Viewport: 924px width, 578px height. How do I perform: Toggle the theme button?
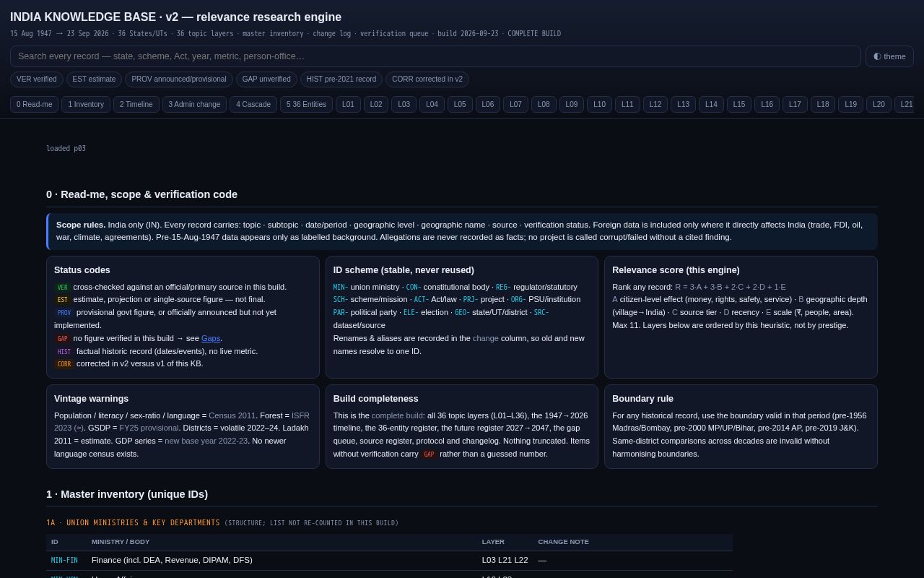coord(889,56)
